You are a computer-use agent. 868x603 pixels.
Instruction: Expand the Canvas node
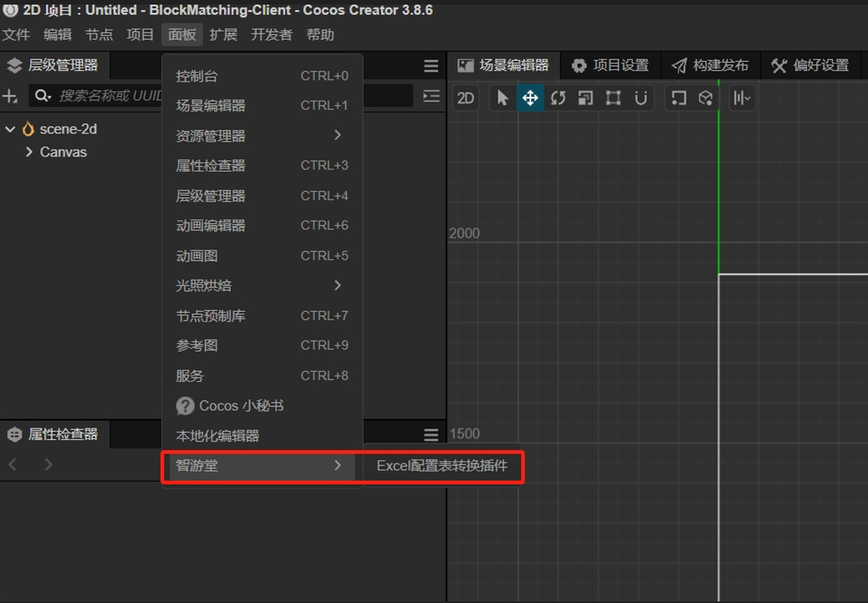click(29, 152)
